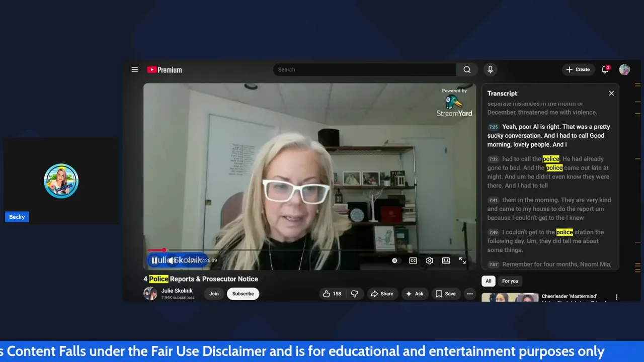The height and width of the screenshot is (362, 644).
Task: Toggle the autoplay switch
Action: [x=395, y=260]
